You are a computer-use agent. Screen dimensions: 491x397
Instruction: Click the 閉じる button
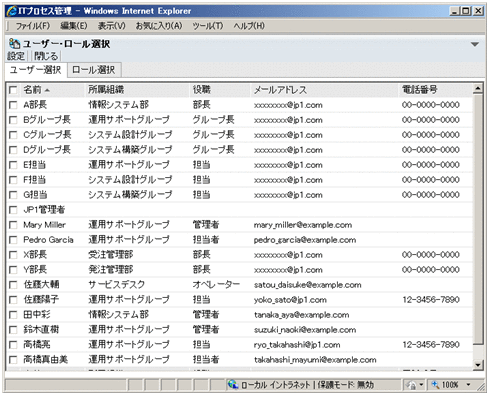[46, 56]
